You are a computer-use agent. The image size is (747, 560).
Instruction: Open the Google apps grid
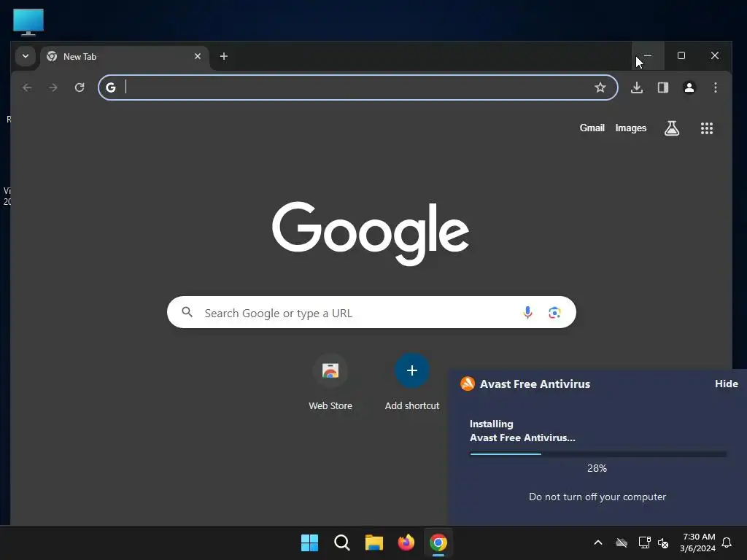[x=707, y=128]
